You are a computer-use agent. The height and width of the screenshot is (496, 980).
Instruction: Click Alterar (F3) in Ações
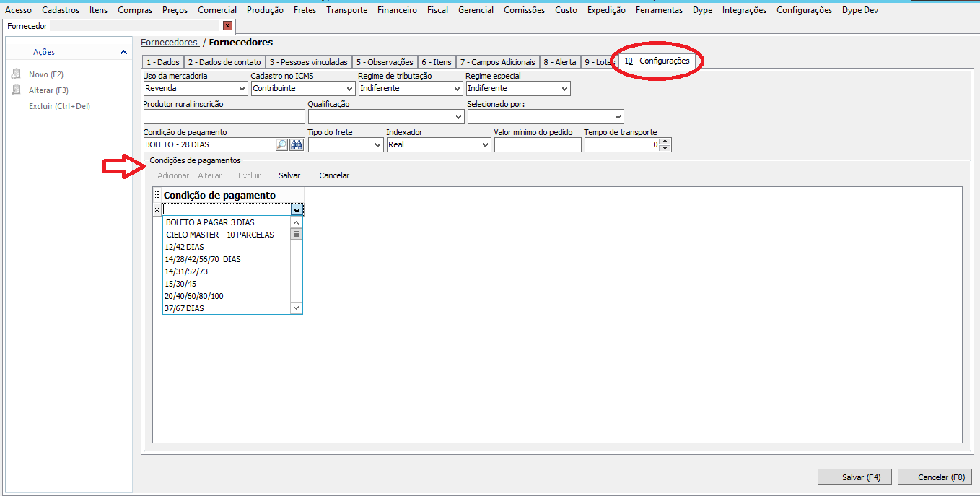(x=48, y=90)
